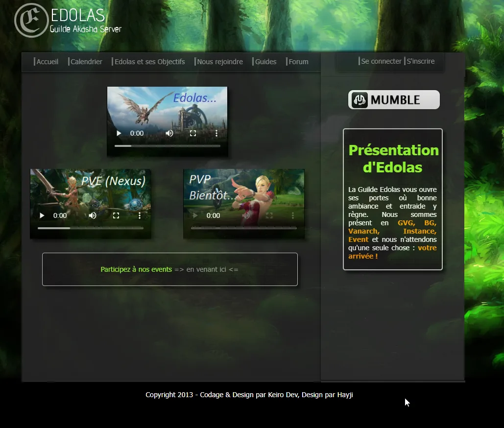Open the Calendrier menu item

click(x=86, y=61)
